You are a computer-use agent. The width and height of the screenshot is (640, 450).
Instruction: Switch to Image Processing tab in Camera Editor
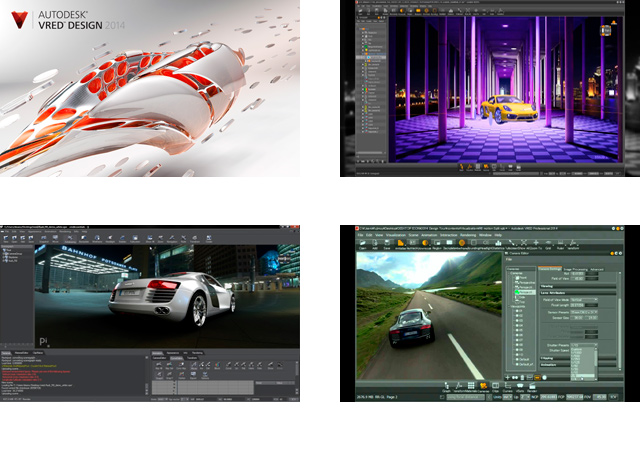576,270
